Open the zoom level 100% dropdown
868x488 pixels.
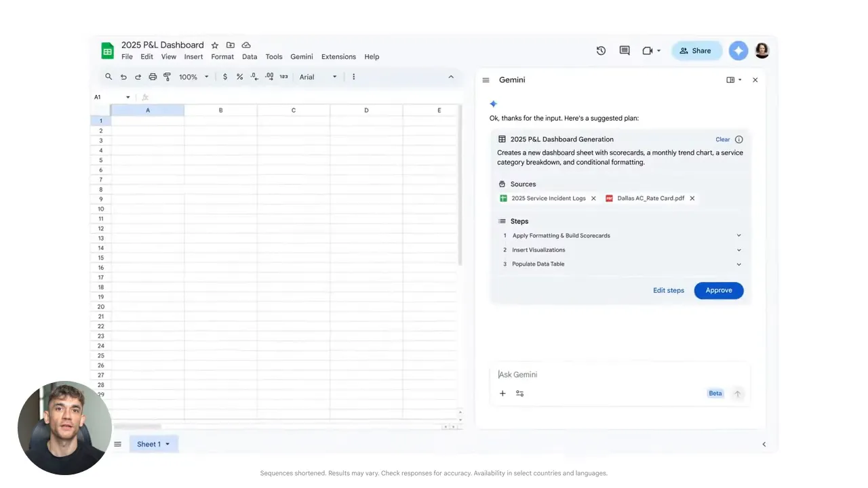click(x=194, y=77)
